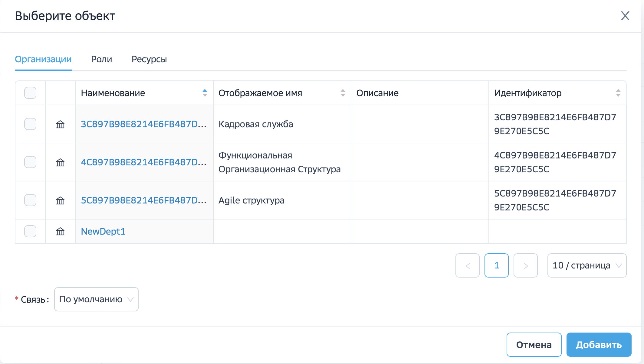Viewport: 644px width, 364px height.
Task: Toggle the select-all checkbox in table header
Action: point(30,93)
